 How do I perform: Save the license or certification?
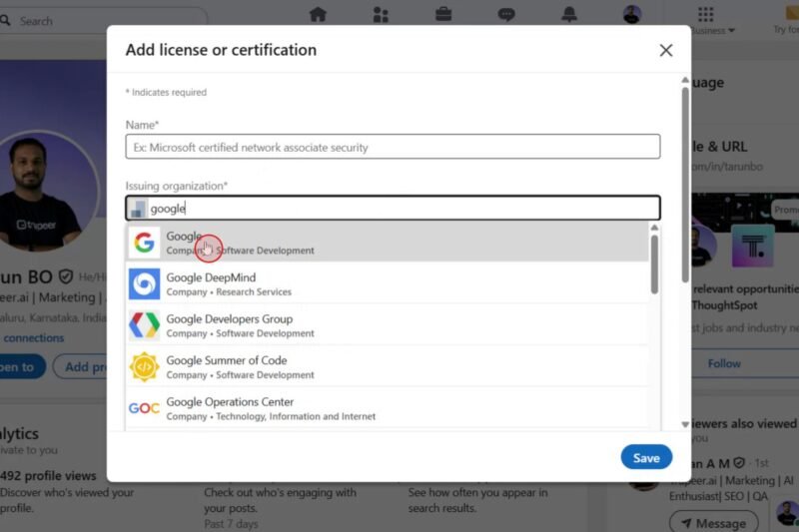click(x=646, y=457)
